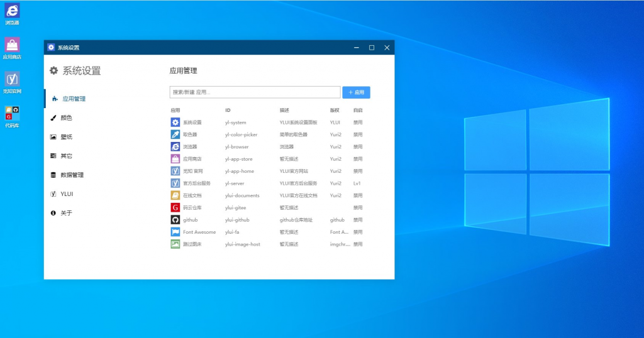Image resolution: width=644 pixels, height=338 pixels.
Task: Click the ID cell yl-system
Action: (235, 123)
